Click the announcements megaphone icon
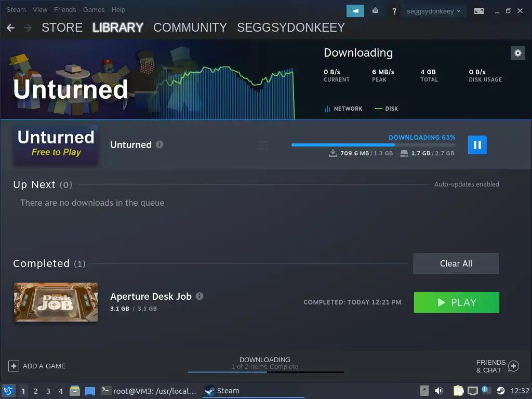Viewport: 532px width, 399px height. [355, 11]
